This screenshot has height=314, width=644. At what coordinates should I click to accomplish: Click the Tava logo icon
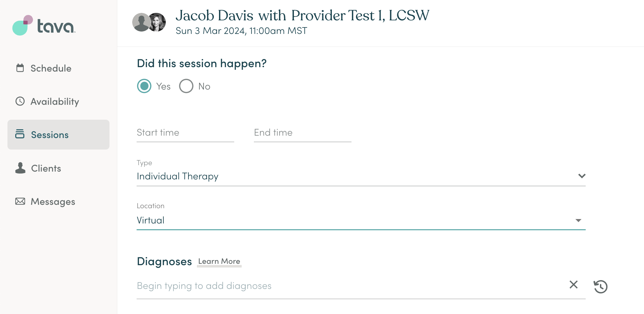23,25
